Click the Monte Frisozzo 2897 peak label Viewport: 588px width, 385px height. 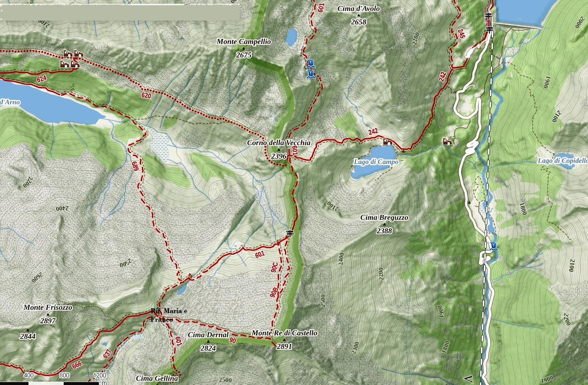[x=48, y=314]
